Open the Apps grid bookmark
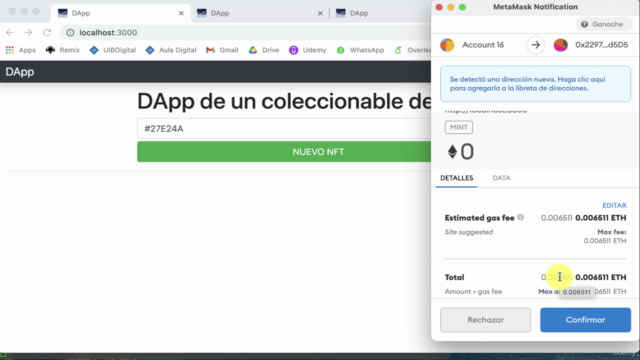The width and height of the screenshot is (640, 360). (x=21, y=50)
